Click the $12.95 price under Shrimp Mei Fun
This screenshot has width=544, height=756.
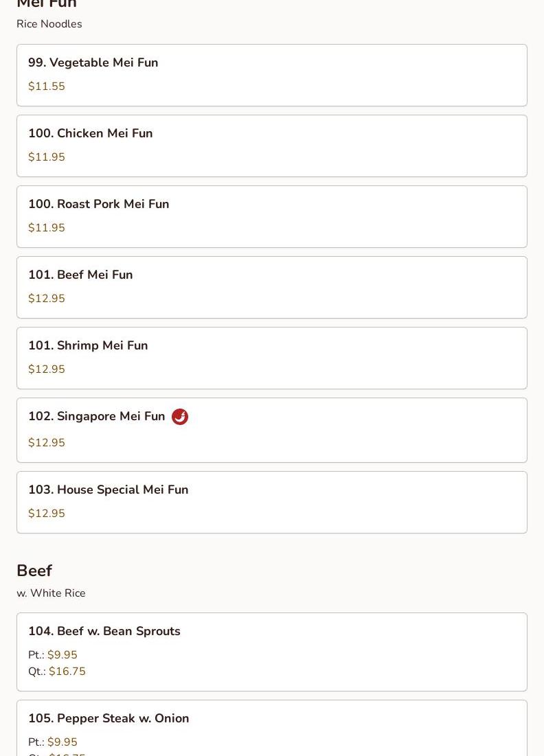tap(47, 369)
